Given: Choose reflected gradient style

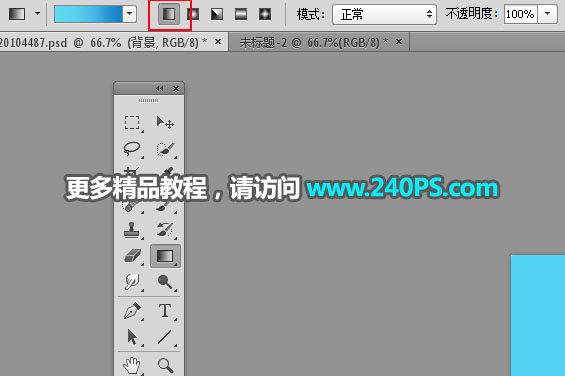Looking at the screenshot, I should (241, 14).
